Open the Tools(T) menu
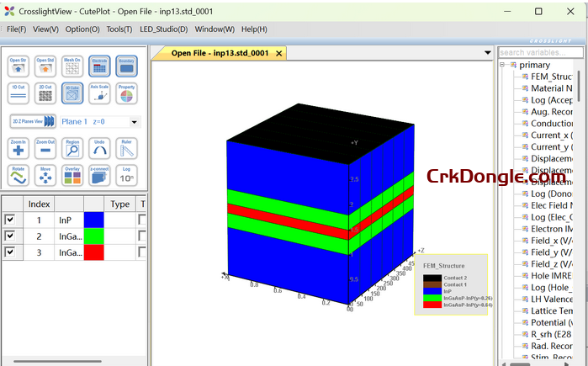This screenshot has height=366, width=588. click(x=119, y=29)
